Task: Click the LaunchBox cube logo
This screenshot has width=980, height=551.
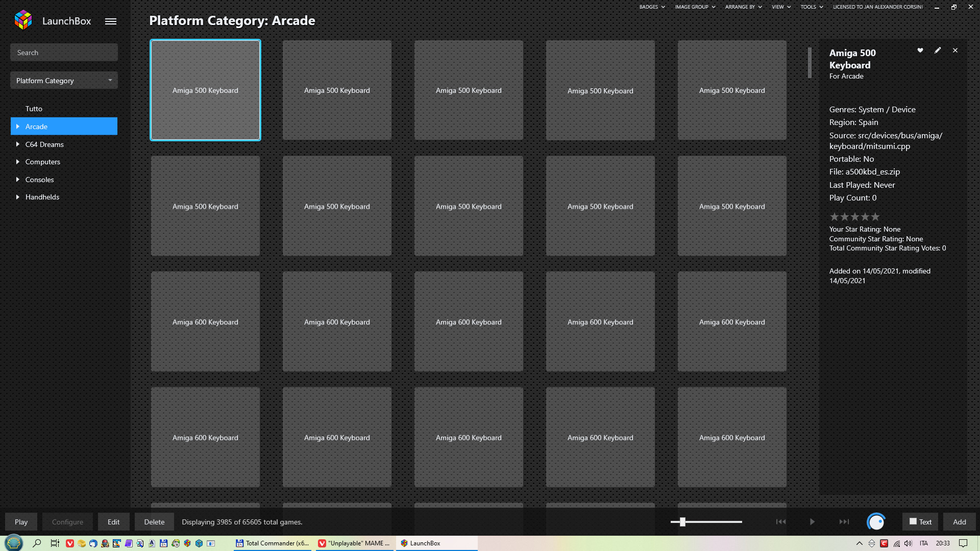Action: point(23,20)
